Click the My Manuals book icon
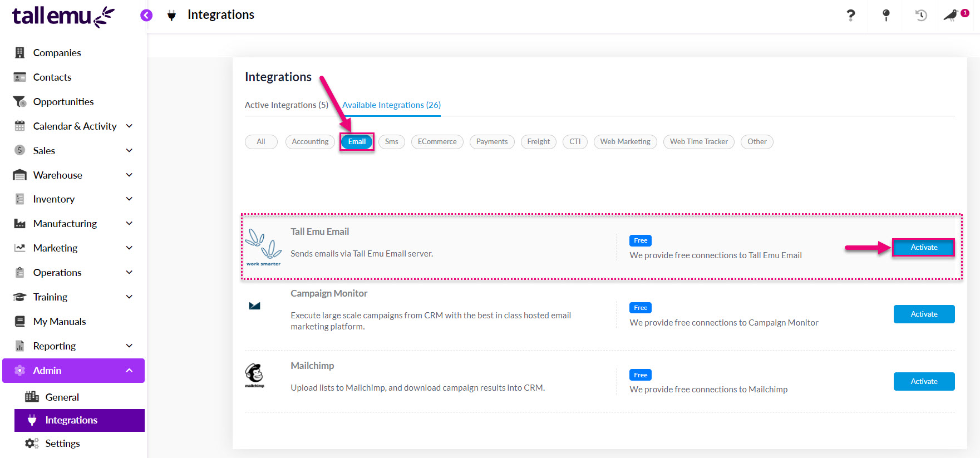 (20, 321)
